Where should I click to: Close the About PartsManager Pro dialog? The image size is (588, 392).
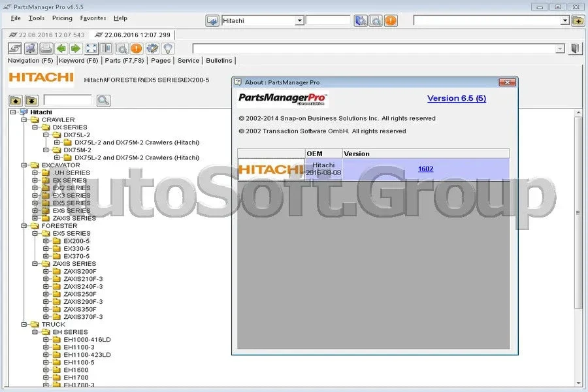coord(508,82)
